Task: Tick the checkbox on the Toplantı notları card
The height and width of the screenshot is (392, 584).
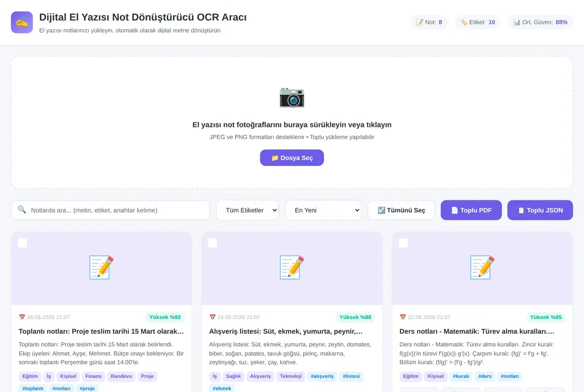Action: click(x=22, y=243)
